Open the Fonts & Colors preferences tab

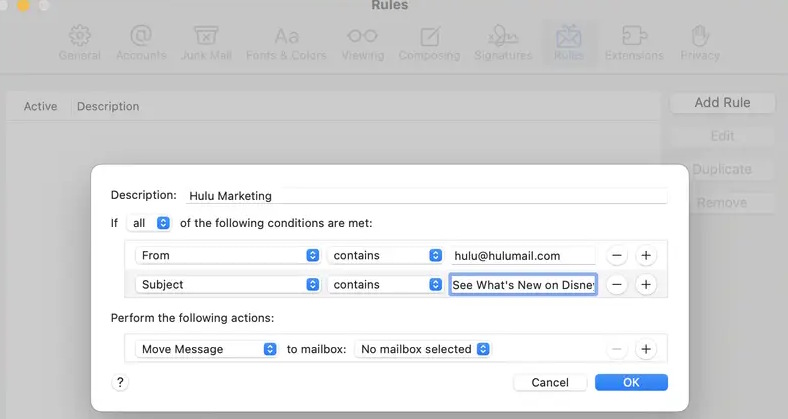tap(286, 43)
